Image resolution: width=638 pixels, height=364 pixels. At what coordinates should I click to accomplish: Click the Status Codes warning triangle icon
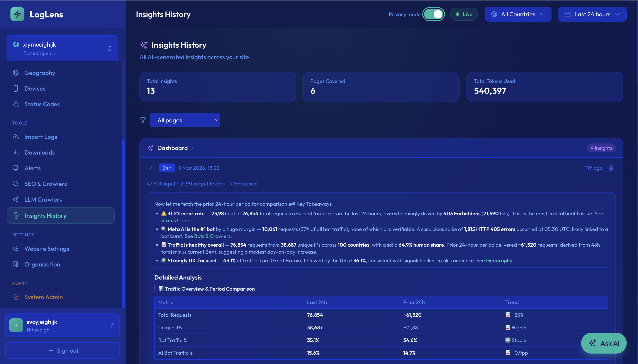coord(16,104)
